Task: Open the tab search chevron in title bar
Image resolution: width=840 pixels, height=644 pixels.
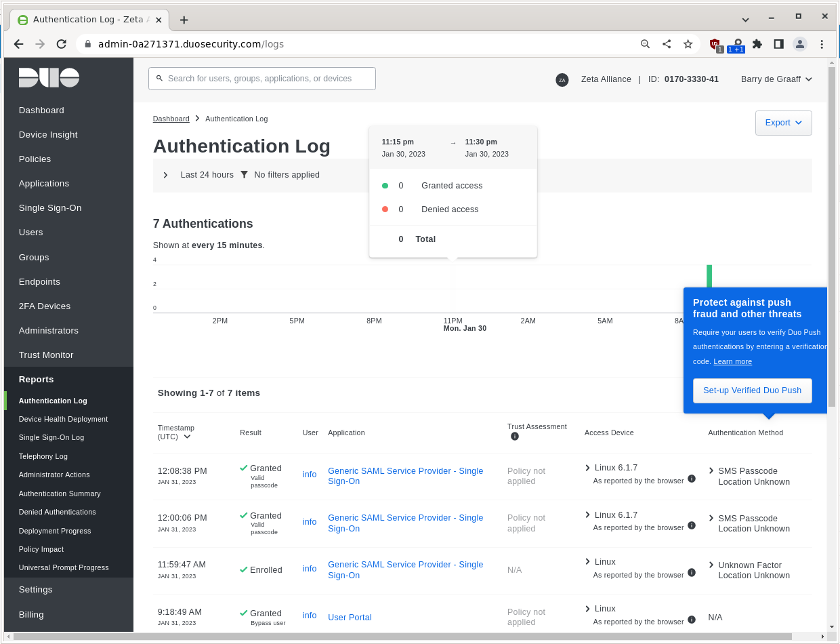Action: (745, 20)
